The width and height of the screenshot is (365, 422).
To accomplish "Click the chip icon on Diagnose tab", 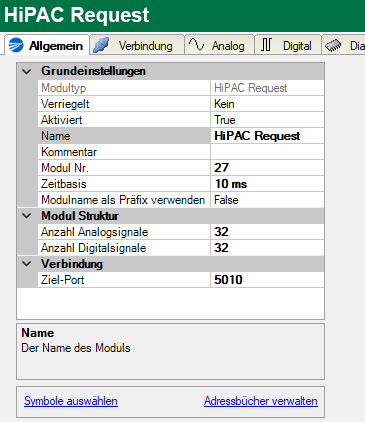I will 334,46.
